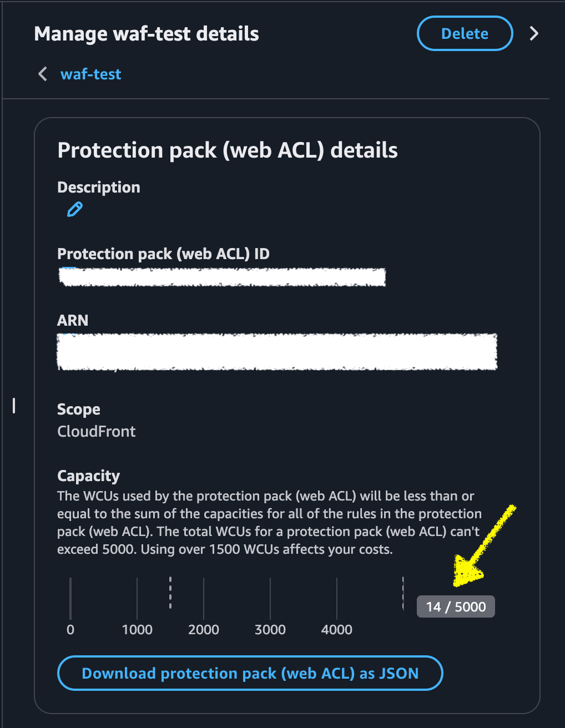The image size is (565, 728).
Task: Open the waf-test breadcrumb link
Action: click(90, 74)
